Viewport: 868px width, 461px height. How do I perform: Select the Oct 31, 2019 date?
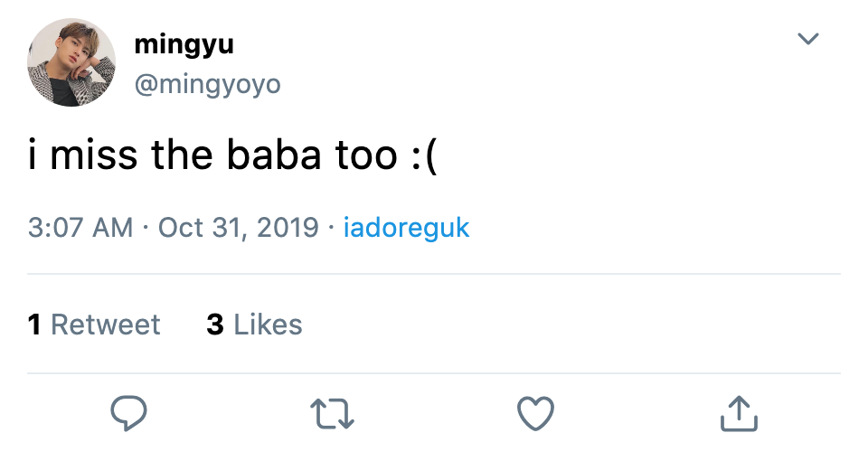pos(239,228)
